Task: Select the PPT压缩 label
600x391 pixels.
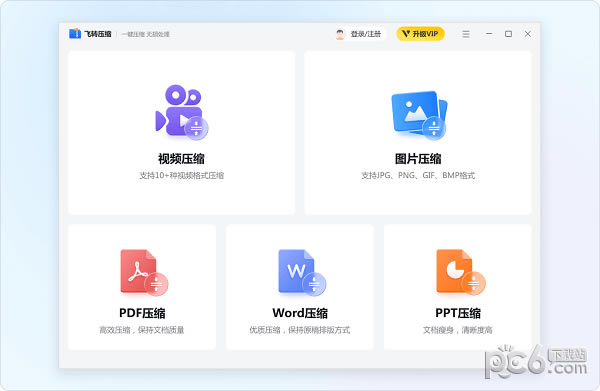Action: 458,313
